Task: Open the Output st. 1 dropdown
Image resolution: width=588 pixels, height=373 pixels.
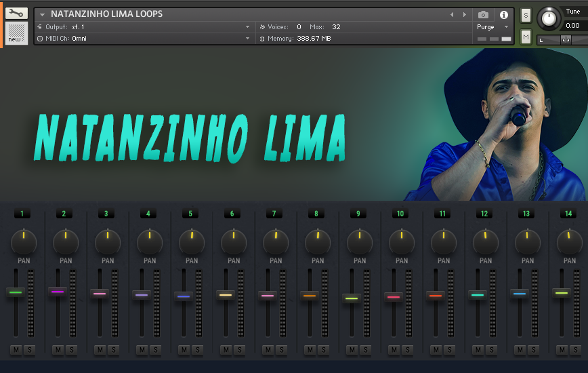Action: [247, 27]
